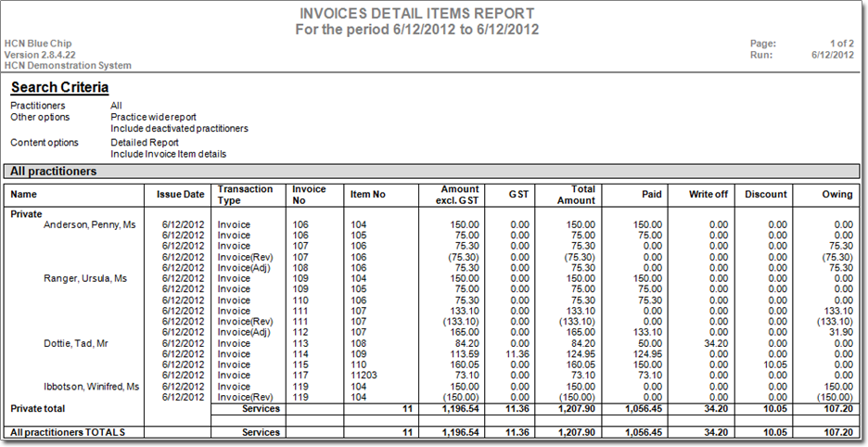Click the amount 84.20 excl. GST for invoice 113
This screenshot has width=868, height=447.
(466, 343)
